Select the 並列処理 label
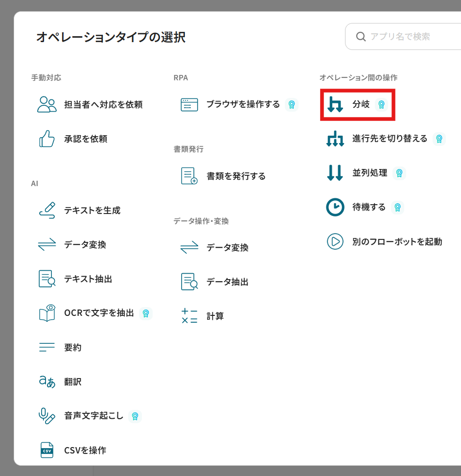 tap(369, 173)
